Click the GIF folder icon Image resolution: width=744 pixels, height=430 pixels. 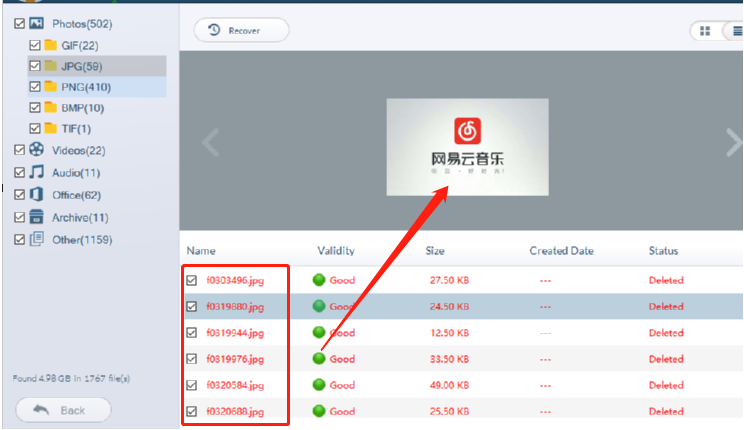(51, 45)
